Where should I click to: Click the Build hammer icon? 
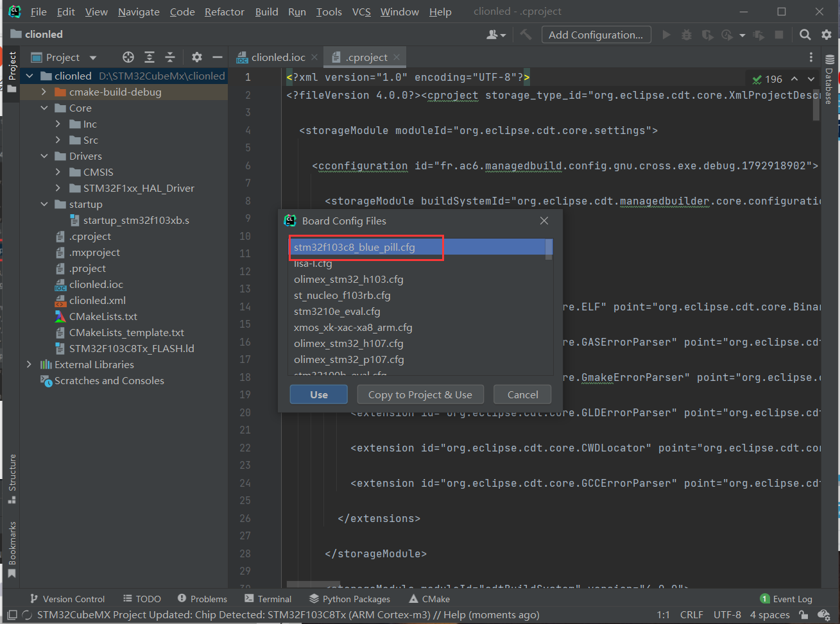[x=526, y=35]
